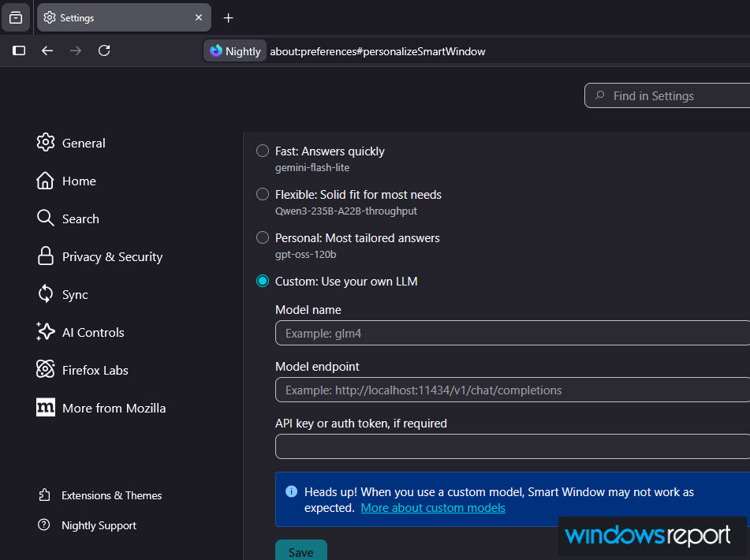Click the Extensions & Themes puzzle icon

[44, 495]
